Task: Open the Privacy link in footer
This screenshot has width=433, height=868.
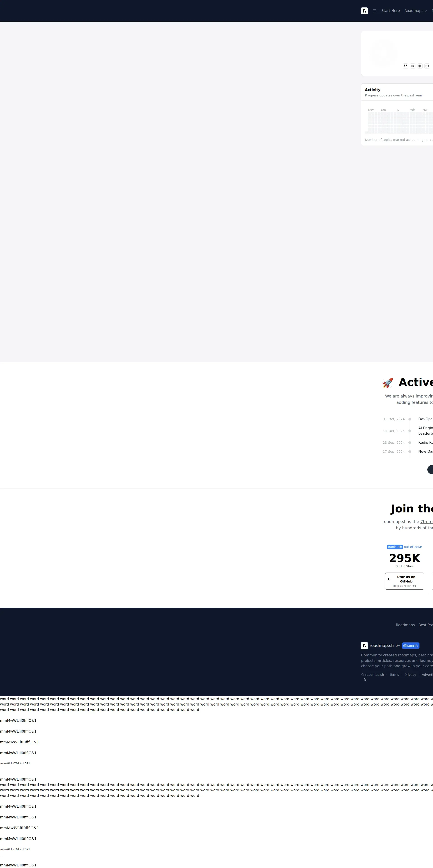Action: click(410, 675)
